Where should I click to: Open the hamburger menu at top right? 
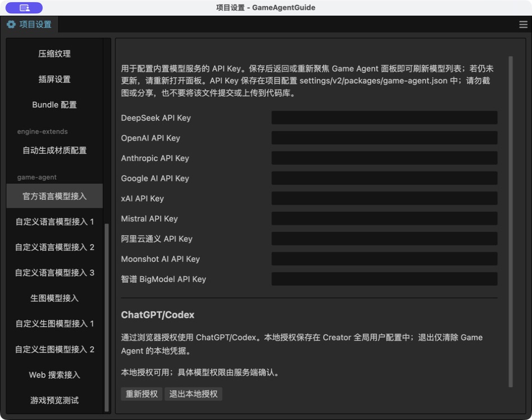(x=523, y=25)
